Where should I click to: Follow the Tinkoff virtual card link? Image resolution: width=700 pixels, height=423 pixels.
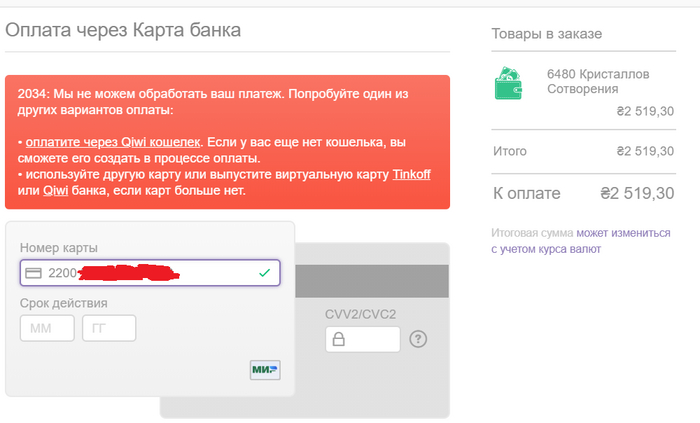pyautogui.click(x=412, y=174)
